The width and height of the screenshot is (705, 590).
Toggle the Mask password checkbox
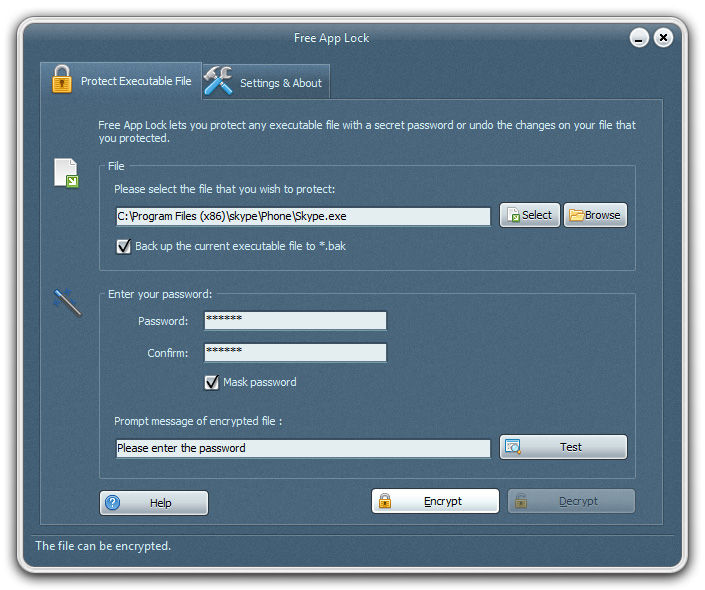point(212,383)
